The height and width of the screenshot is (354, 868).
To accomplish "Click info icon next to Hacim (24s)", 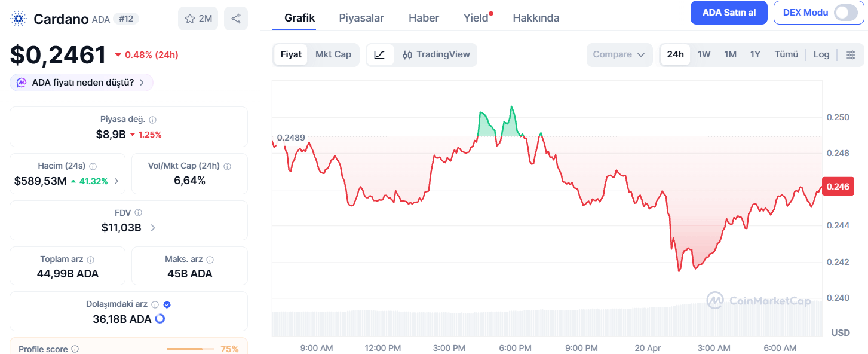I will click(93, 166).
